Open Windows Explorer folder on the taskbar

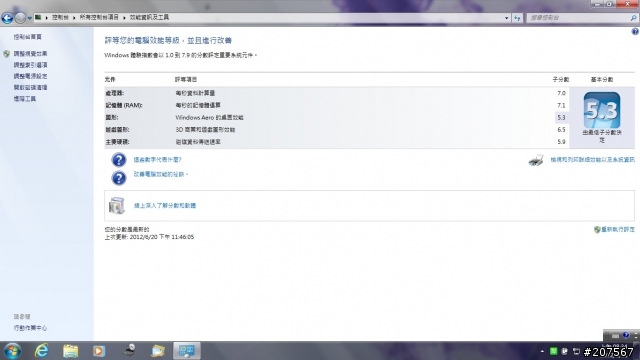(x=70, y=351)
